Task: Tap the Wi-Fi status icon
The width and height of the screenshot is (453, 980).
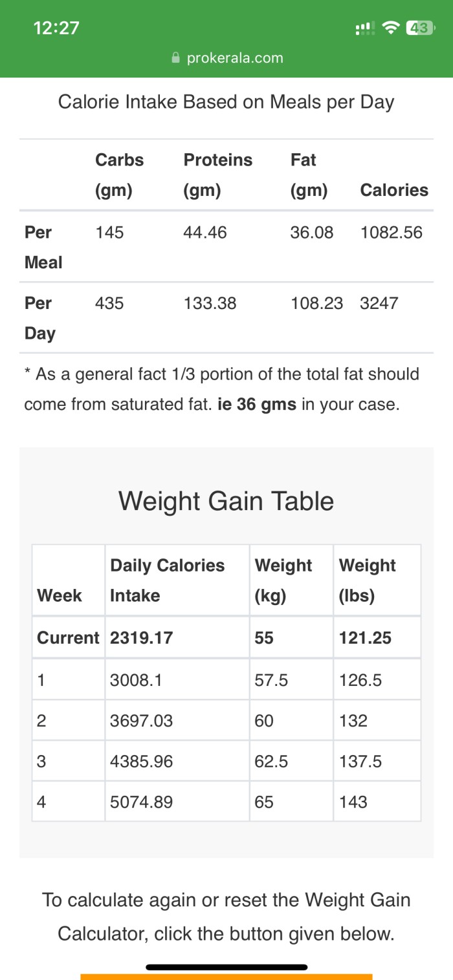Action: coord(390,28)
